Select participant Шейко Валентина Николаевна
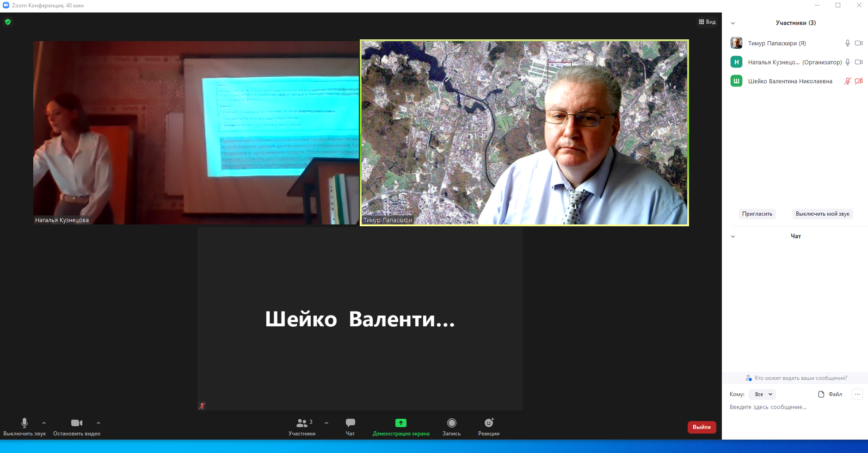 (x=795, y=81)
